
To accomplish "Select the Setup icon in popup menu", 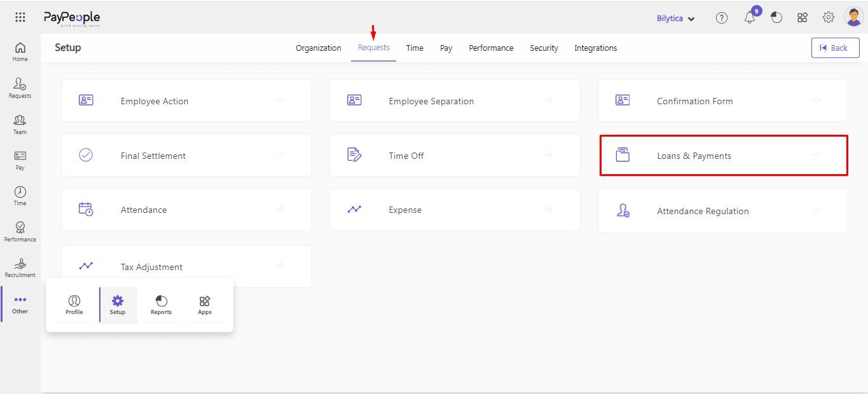I will [118, 305].
